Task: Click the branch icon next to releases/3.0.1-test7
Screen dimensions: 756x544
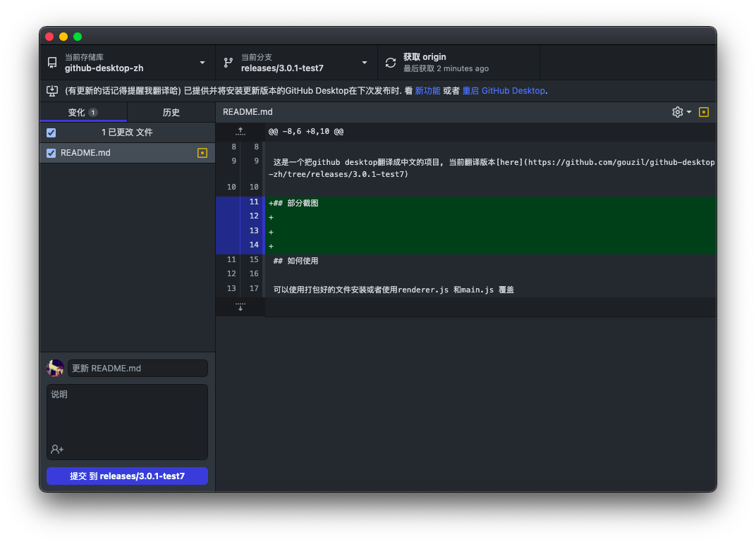Action: [228, 63]
